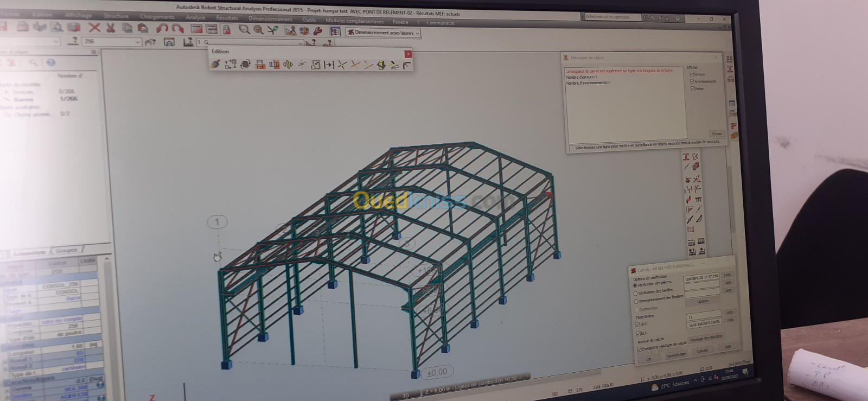The image size is (868, 401).
Task: Open the Outils menu
Action: tap(309, 20)
